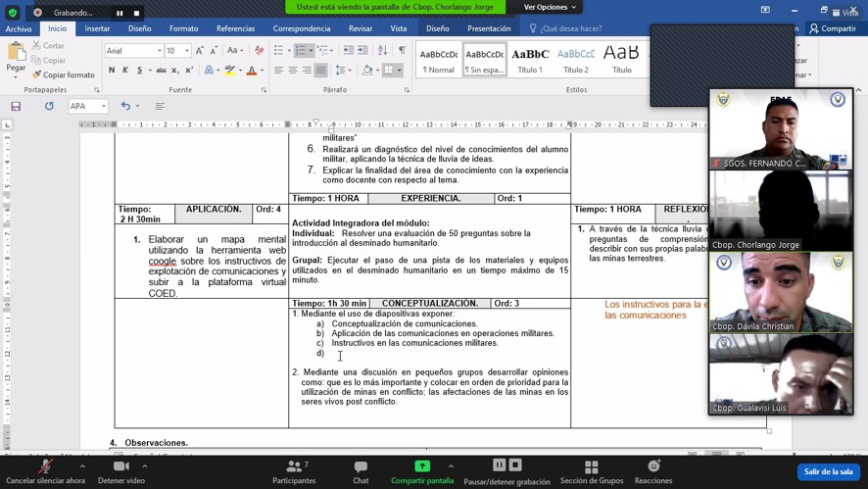The height and width of the screenshot is (489, 868).
Task: Save the document with the disk icon
Action: [x=16, y=106]
